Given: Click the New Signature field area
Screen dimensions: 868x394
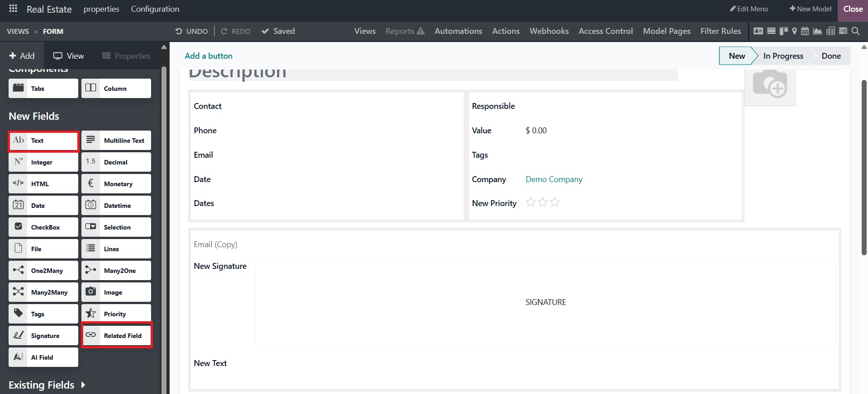Looking at the screenshot, I should [545, 302].
